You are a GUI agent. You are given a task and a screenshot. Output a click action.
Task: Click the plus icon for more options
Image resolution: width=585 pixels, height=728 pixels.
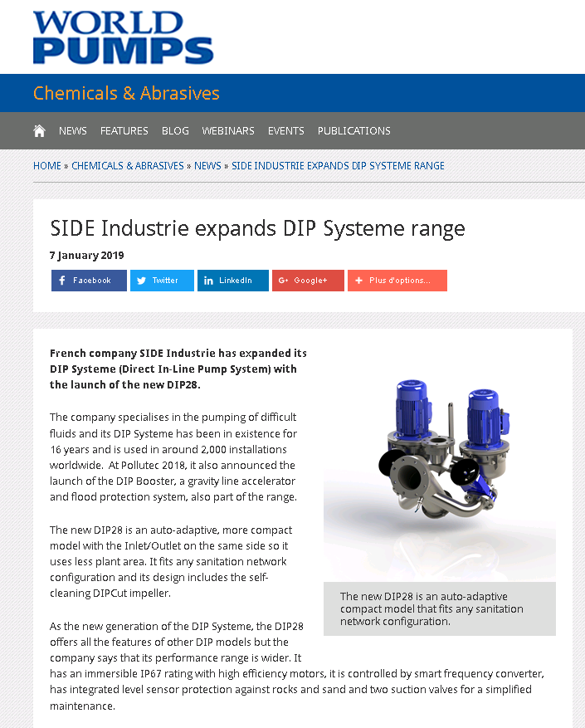point(358,281)
